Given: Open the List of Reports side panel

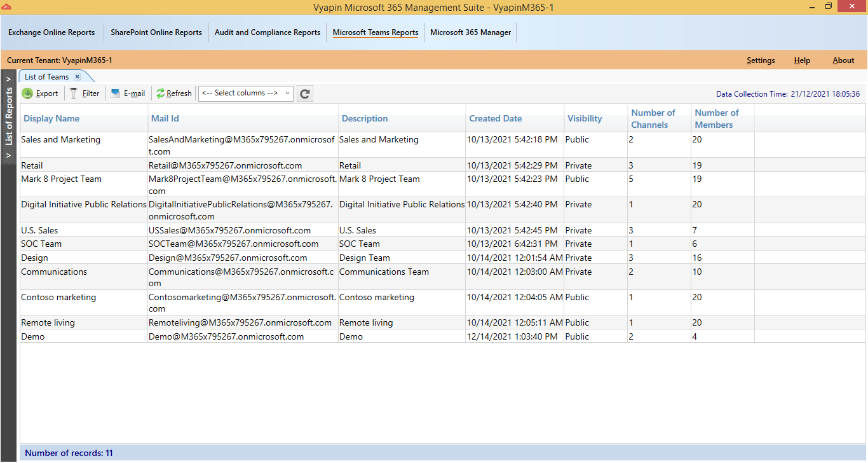Looking at the screenshot, I should [9, 117].
